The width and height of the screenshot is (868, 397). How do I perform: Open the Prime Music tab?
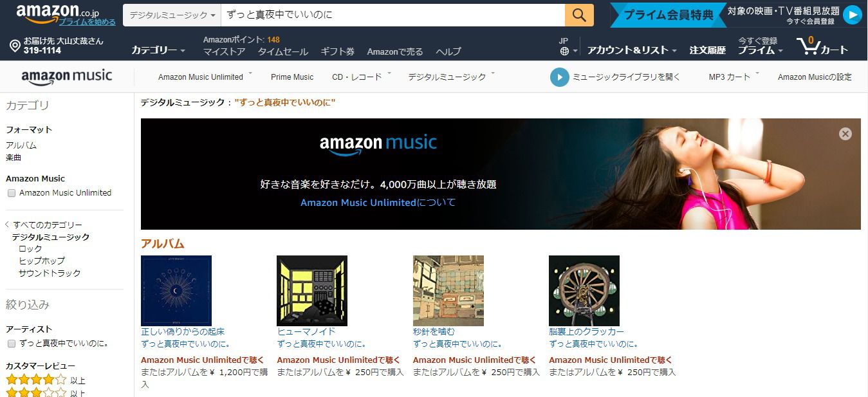(x=292, y=77)
